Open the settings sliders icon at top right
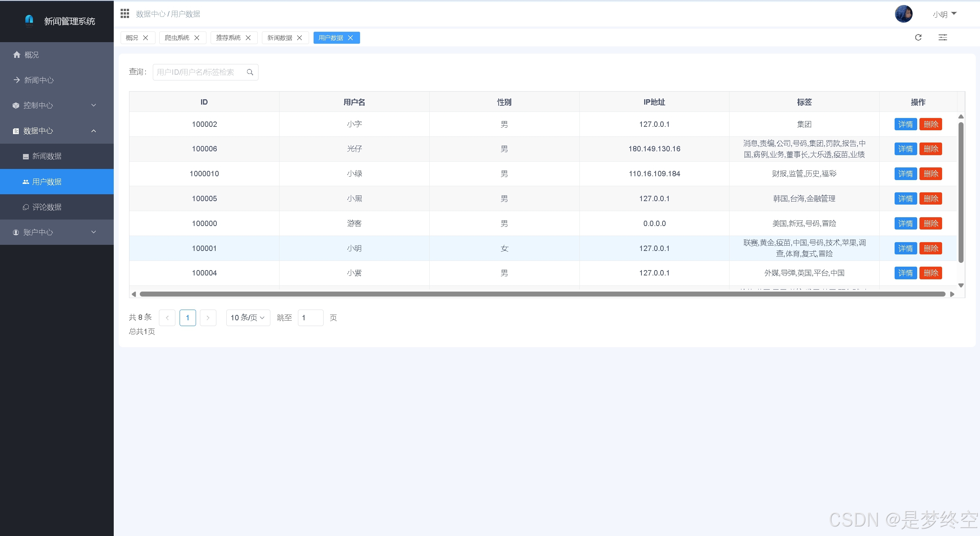980x536 pixels. pos(942,38)
